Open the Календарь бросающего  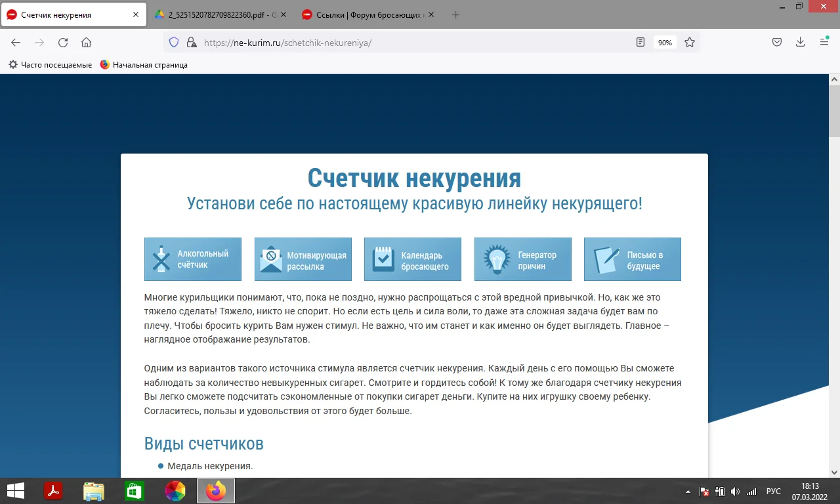(412, 259)
